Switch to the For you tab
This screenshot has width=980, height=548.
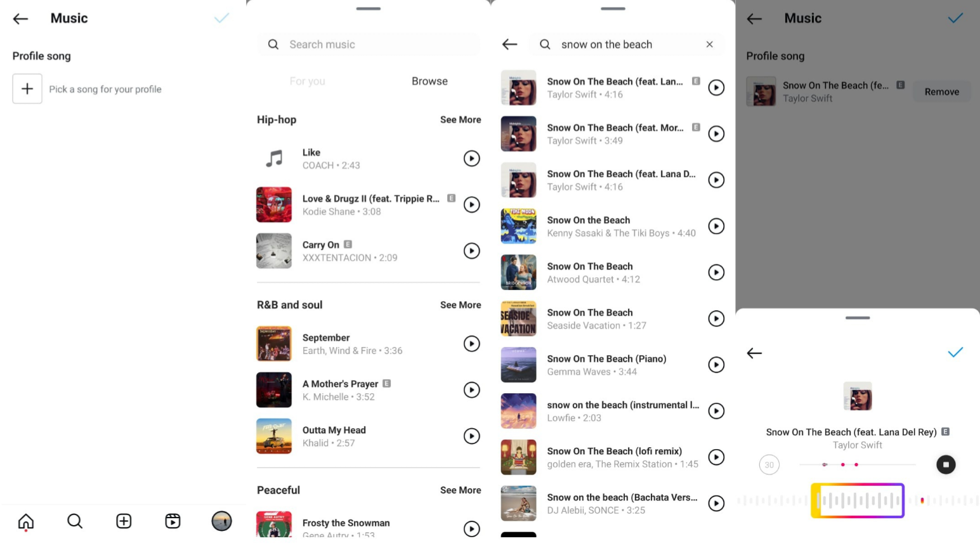pyautogui.click(x=307, y=81)
